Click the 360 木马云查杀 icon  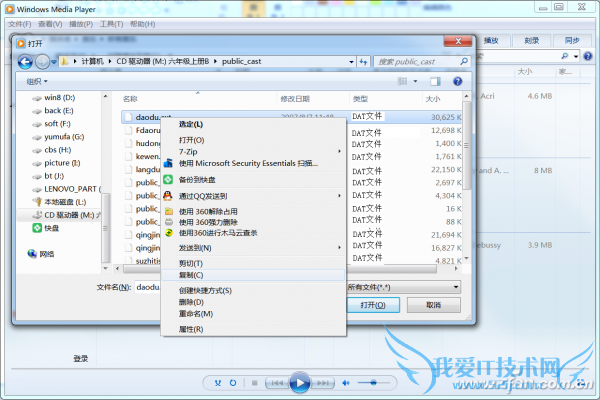coord(169,233)
